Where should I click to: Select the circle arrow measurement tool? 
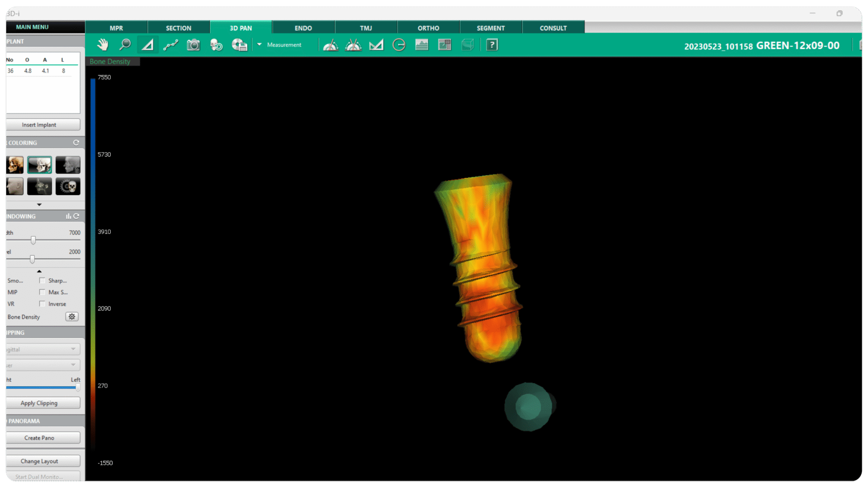[x=399, y=45]
